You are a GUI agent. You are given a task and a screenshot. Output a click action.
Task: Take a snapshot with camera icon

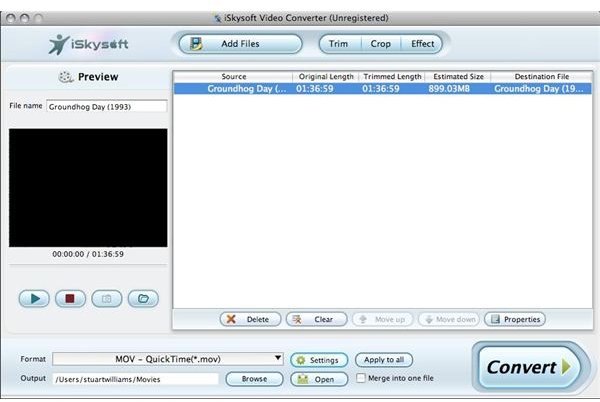(x=107, y=298)
